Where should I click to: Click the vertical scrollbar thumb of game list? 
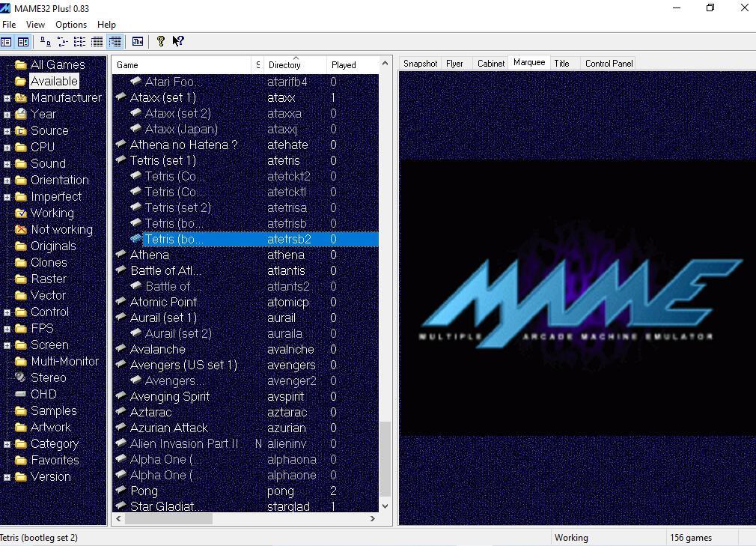[x=385, y=458]
